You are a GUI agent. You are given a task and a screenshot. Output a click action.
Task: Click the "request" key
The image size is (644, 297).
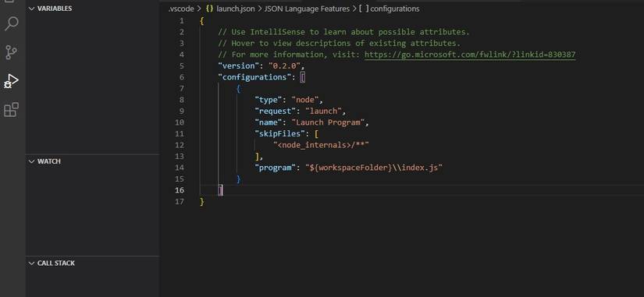tap(276, 111)
